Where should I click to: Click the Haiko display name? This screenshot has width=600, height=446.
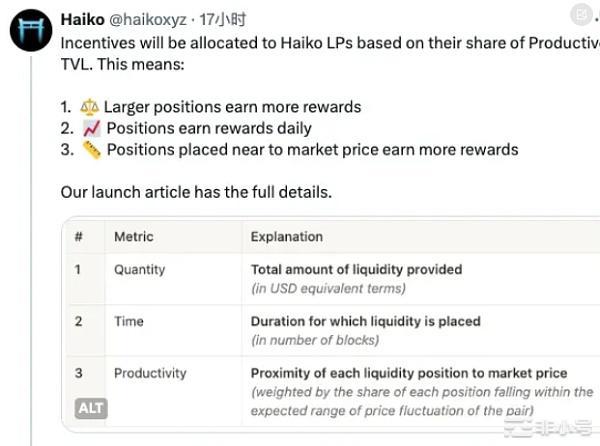[83, 20]
